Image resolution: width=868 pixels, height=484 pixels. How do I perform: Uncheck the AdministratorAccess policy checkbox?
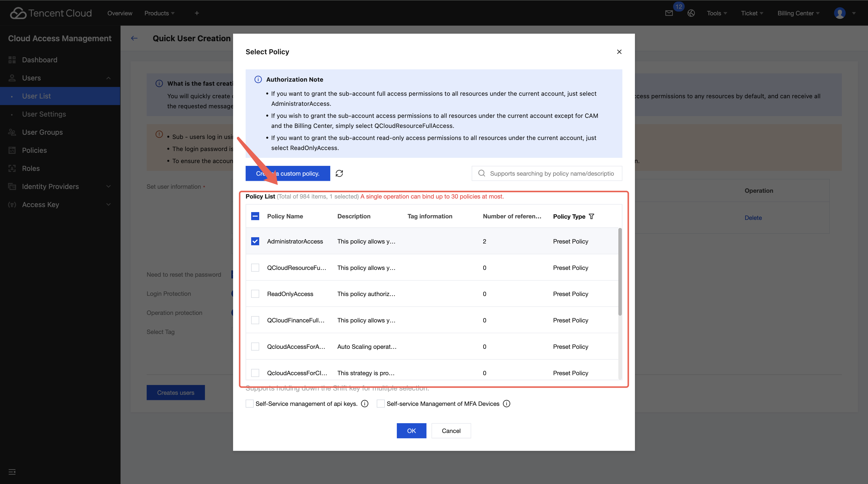pos(255,241)
